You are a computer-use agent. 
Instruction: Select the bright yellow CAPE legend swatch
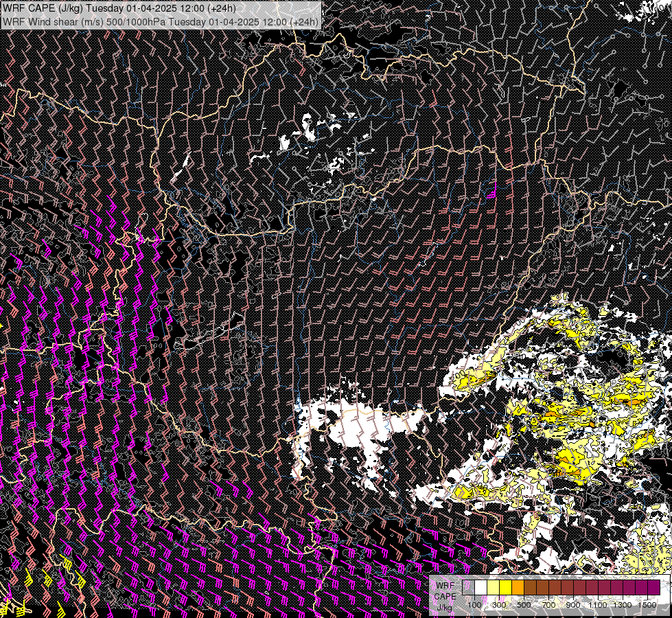point(506,587)
